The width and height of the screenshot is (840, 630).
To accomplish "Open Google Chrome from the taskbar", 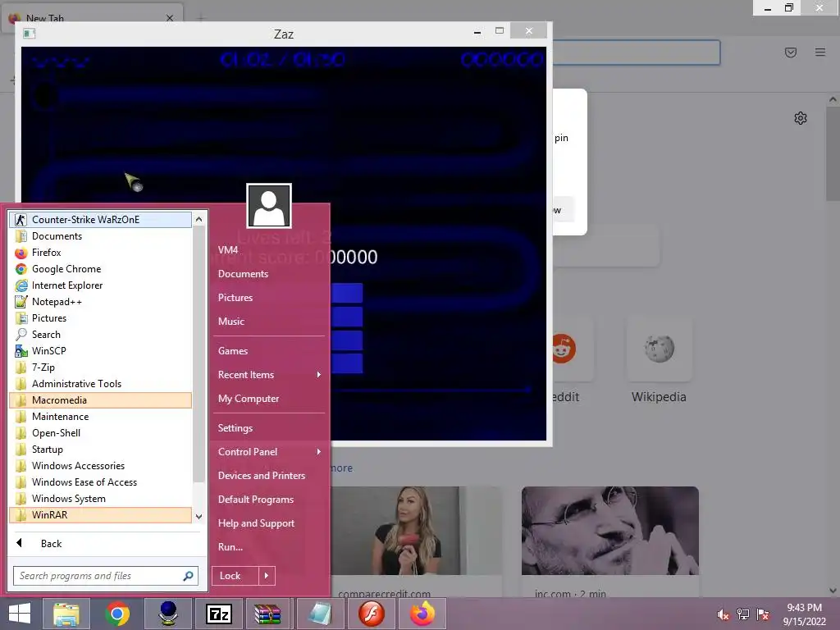I will coord(117,614).
